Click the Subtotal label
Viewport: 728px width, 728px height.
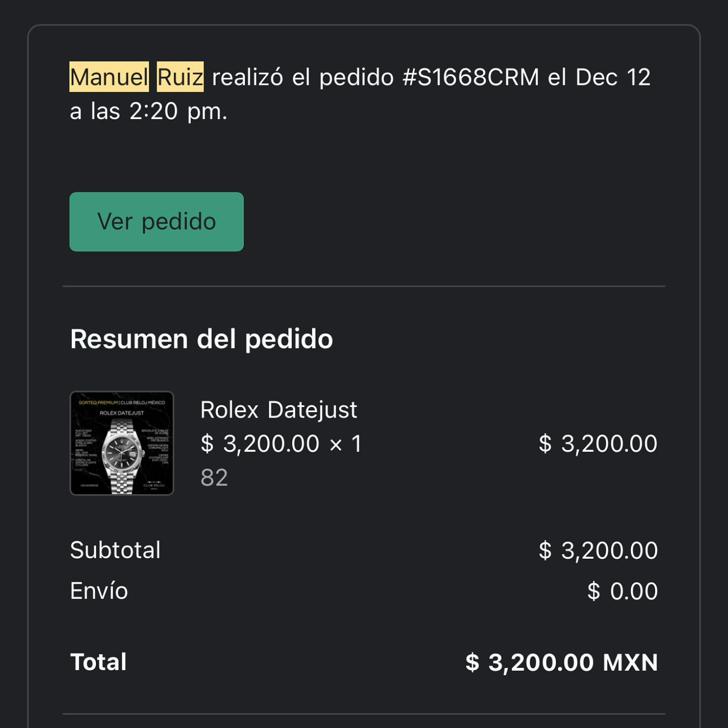coord(115,550)
